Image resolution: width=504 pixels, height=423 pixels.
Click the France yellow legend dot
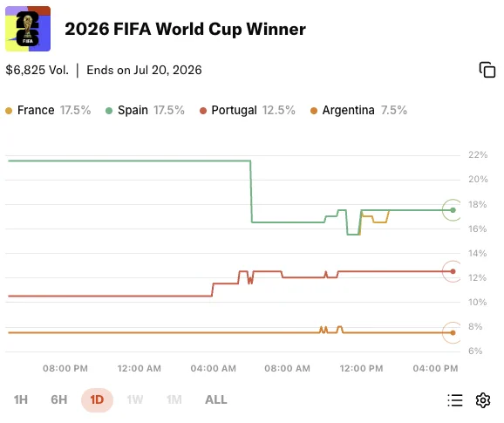pos(9,111)
